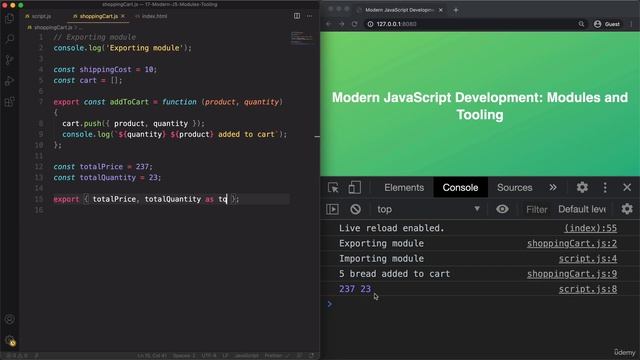
Task: Open Run and Debug view
Action: click(x=9, y=80)
